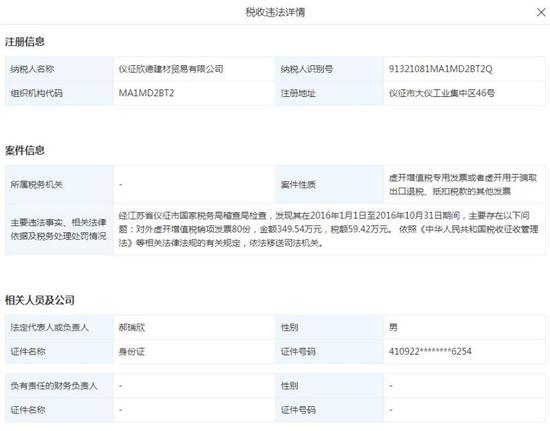This screenshot has height=431, width=550.
Task: Click 证件名称 label in financial officer table
Action: tap(59, 410)
